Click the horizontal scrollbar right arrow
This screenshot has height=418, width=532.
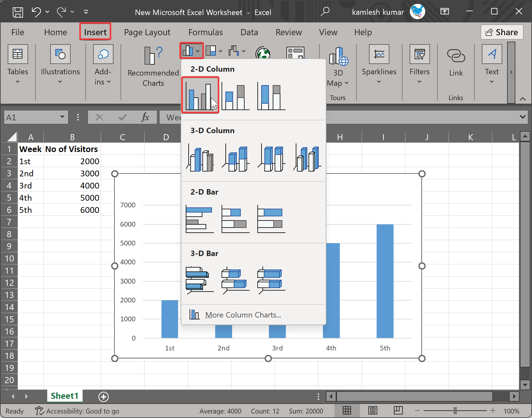coord(514,397)
